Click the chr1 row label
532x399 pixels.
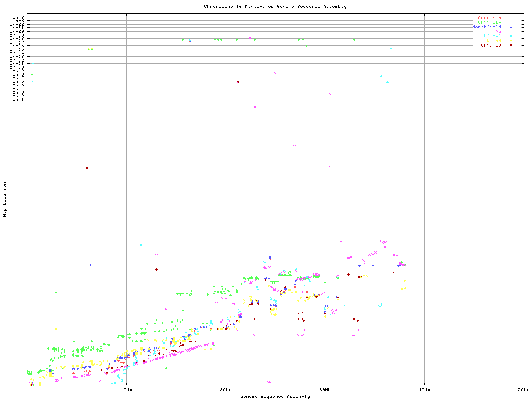pyautogui.click(x=18, y=99)
